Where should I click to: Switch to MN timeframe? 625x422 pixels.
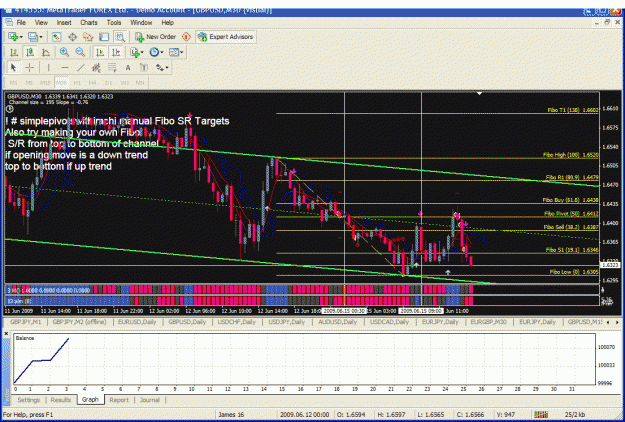[140, 83]
